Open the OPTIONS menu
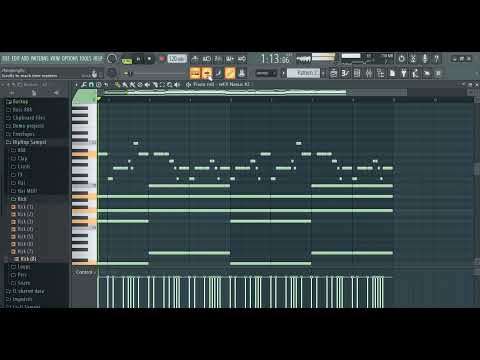 (69, 59)
